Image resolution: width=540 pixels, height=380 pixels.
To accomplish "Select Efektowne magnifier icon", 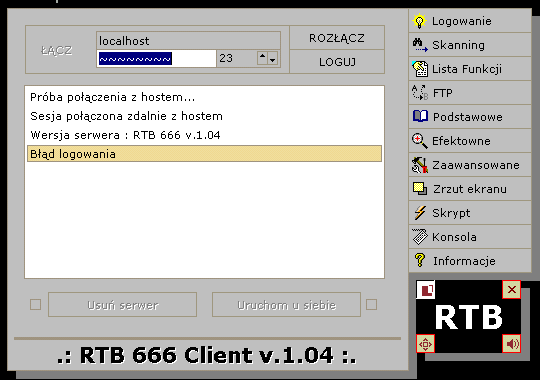I will point(420,141).
